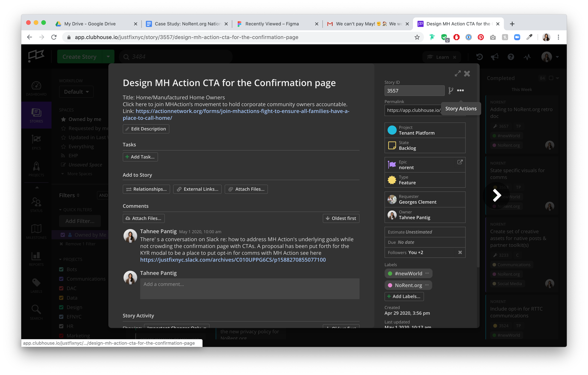Remove yourself using Followers X icon
The width and height of the screenshot is (588, 375).
[x=460, y=252]
